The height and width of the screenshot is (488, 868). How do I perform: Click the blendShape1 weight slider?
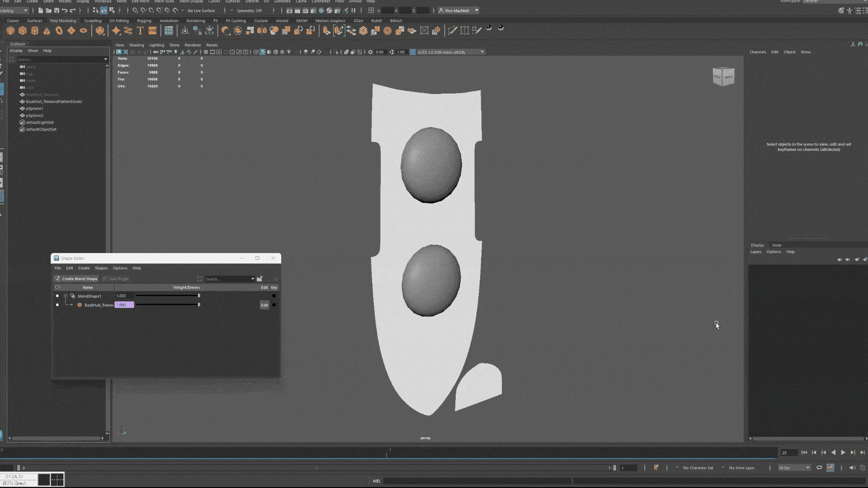click(x=167, y=296)
